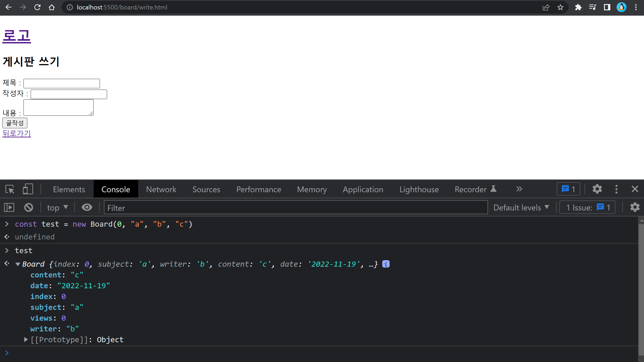
Task: Open the browser extensions puzzle icon
Action: pos(578,7)
